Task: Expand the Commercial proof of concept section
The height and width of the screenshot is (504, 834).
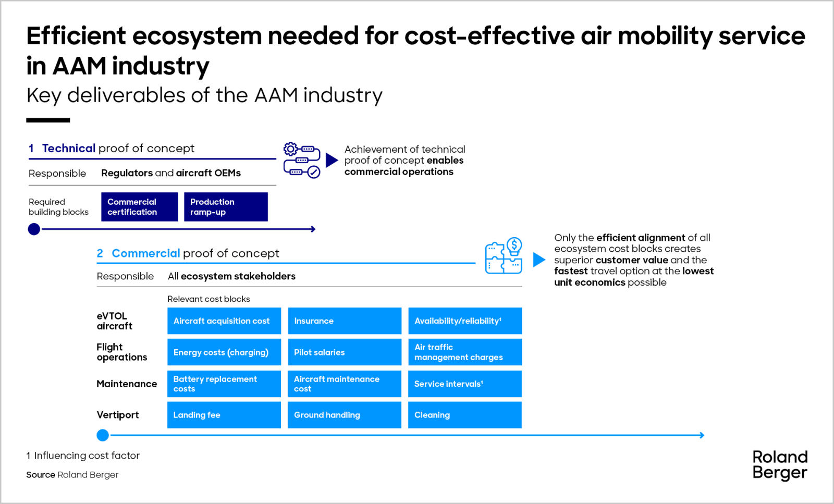Action: click(x=188, y=253)
